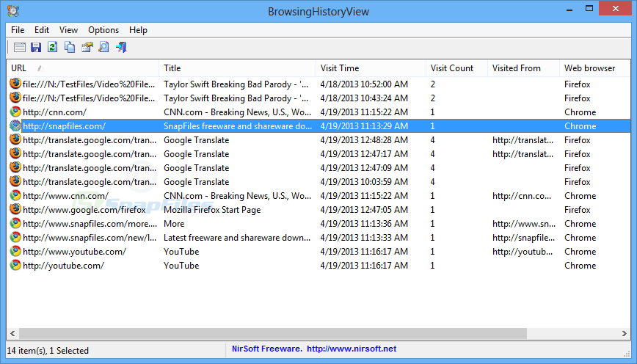
Task: Click Chrome icon beside snapfiles.com/new URL
Action: tap(15, 237)
